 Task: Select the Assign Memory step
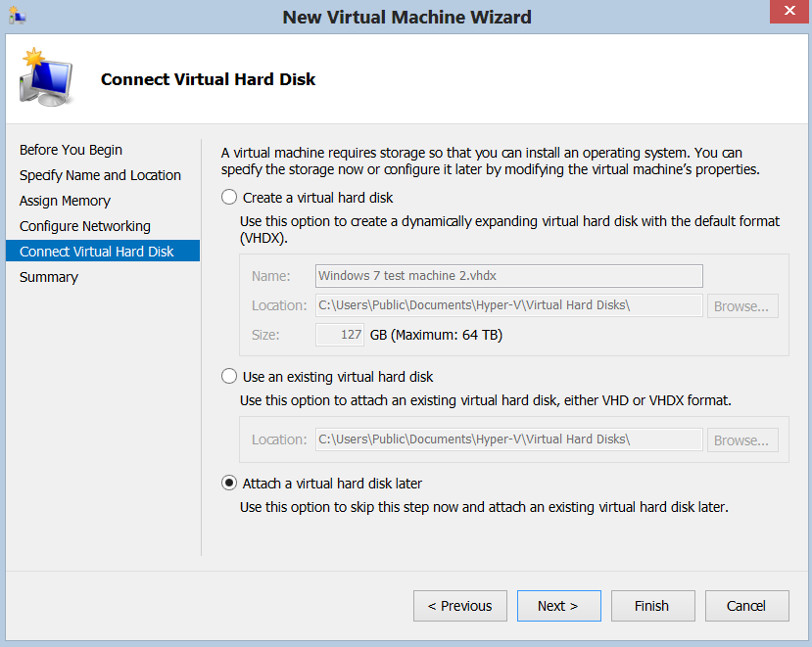[x=65, y=201]
